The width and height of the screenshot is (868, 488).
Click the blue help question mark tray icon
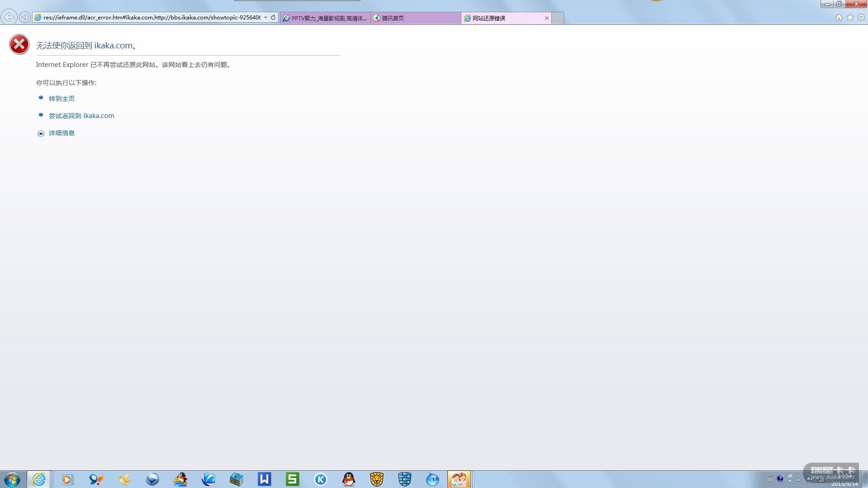click(780, 479)
